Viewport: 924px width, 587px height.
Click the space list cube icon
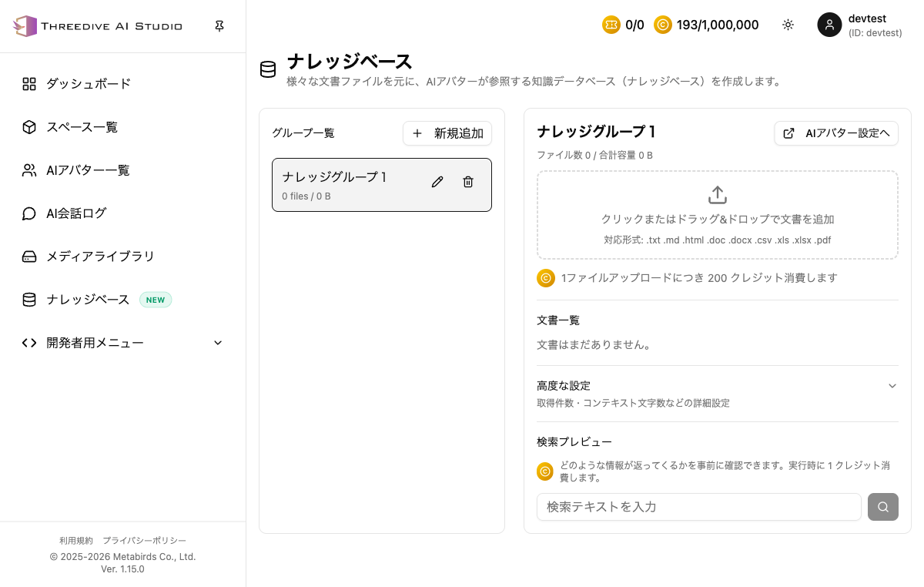click(29, 127)
